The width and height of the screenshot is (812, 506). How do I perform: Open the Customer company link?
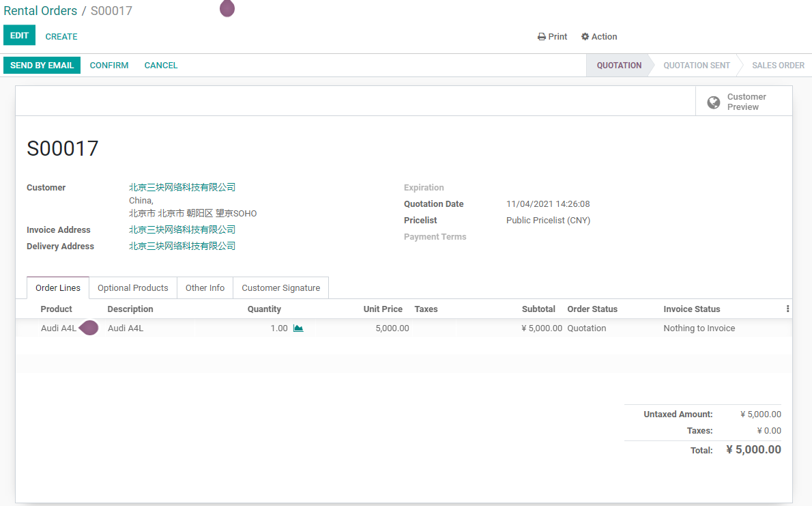(182, 187)
